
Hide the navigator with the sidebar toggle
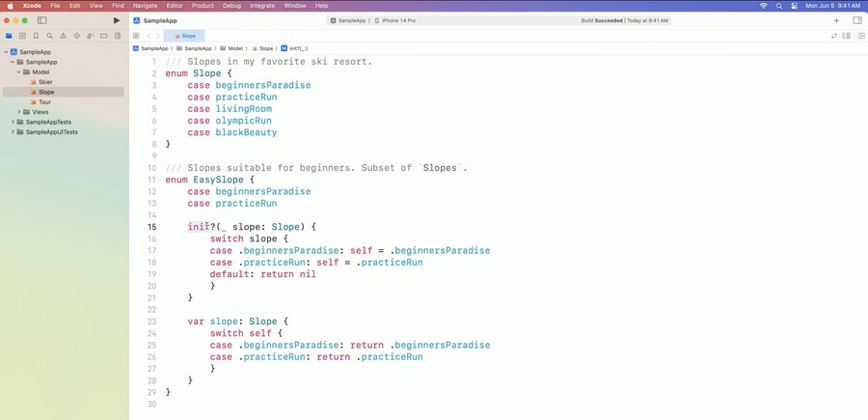42,20
